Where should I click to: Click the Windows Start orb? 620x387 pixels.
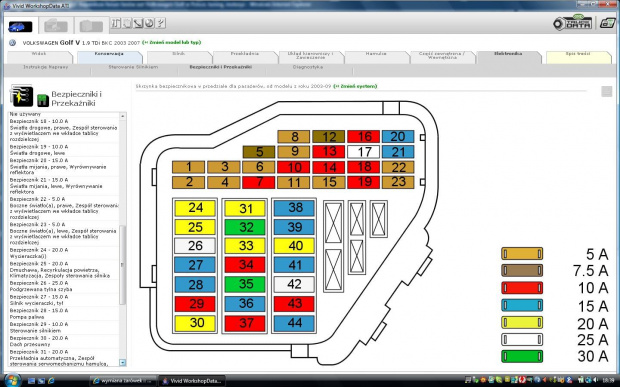point(12,380)
